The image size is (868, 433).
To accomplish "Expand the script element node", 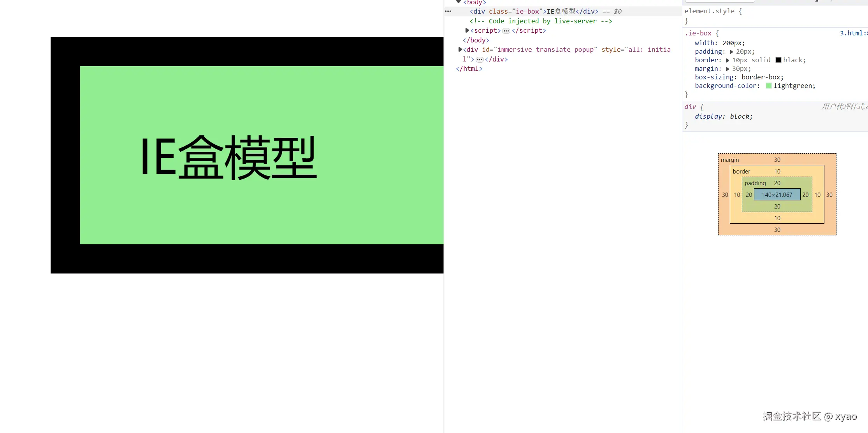I will (x=467, y=30).
